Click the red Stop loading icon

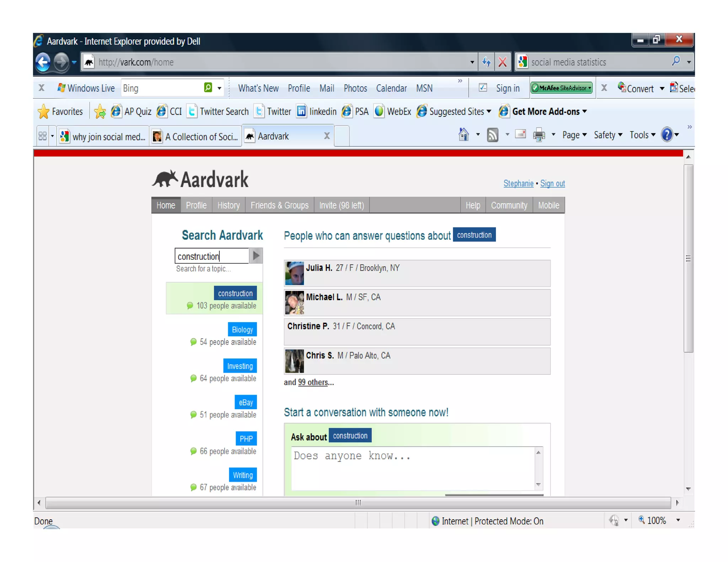click(x=502, y=63)
